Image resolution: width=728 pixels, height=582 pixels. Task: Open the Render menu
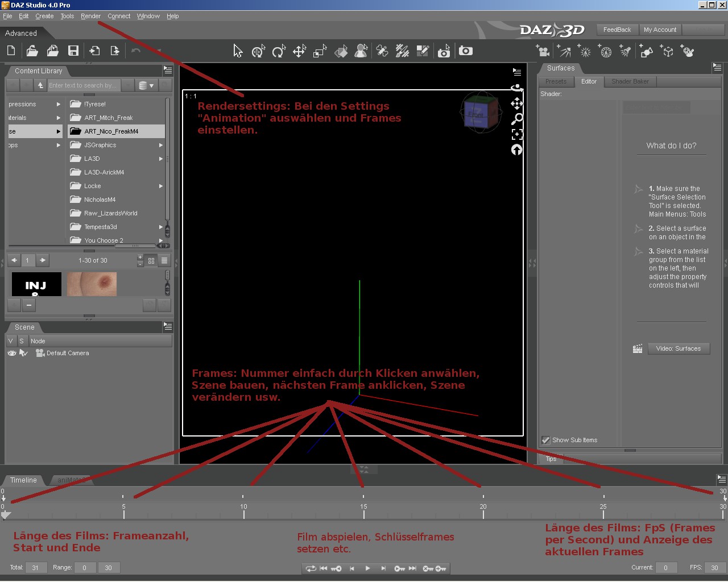click(90, 16)
